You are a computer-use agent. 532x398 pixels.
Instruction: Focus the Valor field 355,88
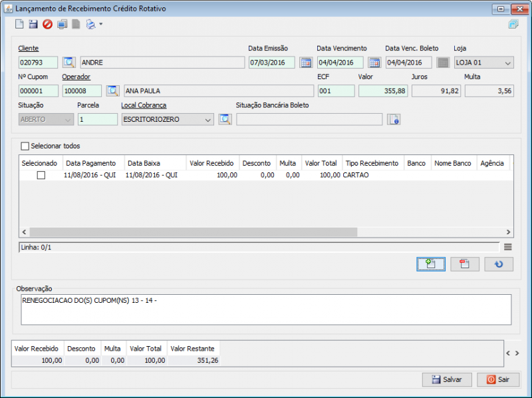[383, 91]
